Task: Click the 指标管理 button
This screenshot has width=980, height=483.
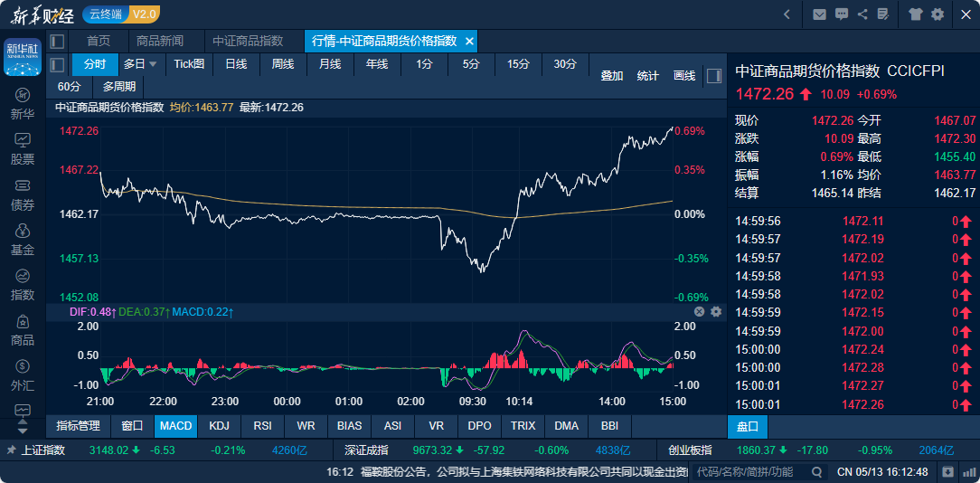Action: coord(78,425)
